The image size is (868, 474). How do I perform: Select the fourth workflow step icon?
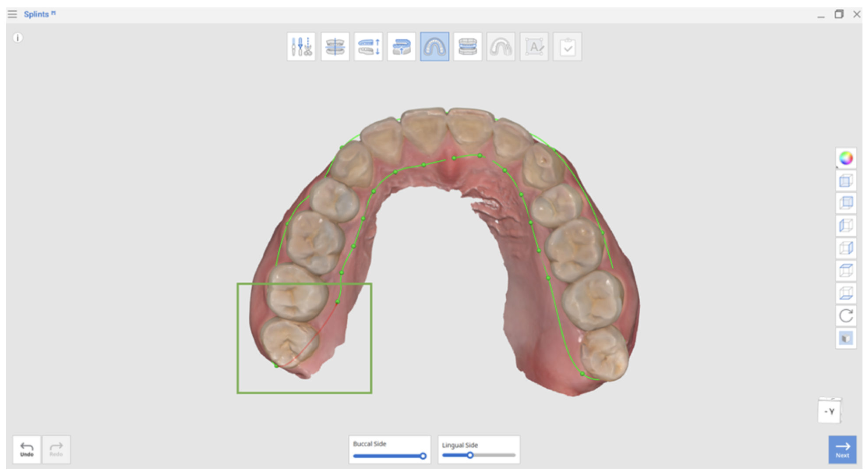tap(402, 46)
